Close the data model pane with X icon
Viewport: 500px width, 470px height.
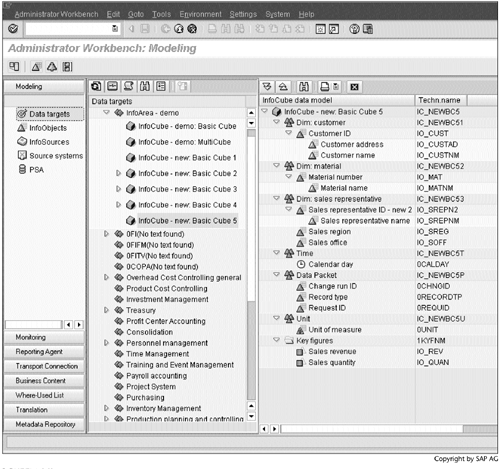tap(355, 87)
